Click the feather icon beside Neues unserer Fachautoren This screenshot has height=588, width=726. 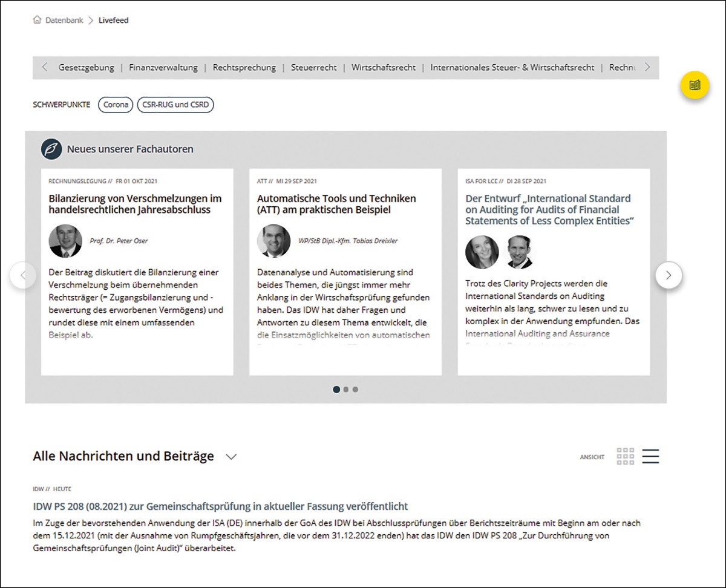[x=51, y=149]
